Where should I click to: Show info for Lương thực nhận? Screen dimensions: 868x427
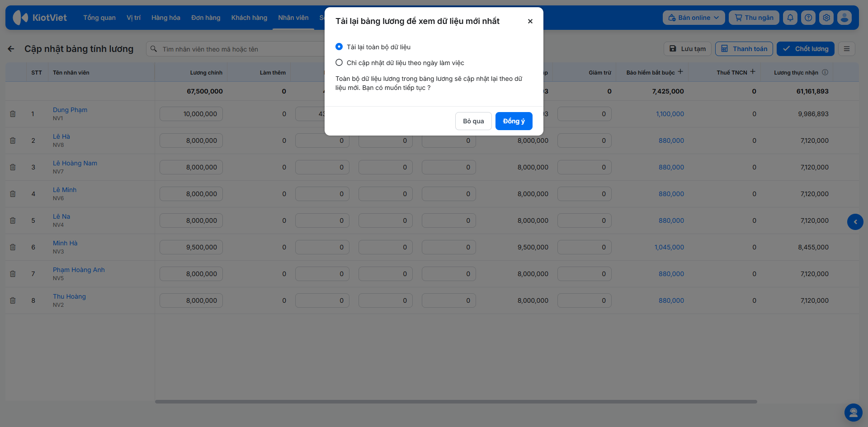click(x=825, y=72)
